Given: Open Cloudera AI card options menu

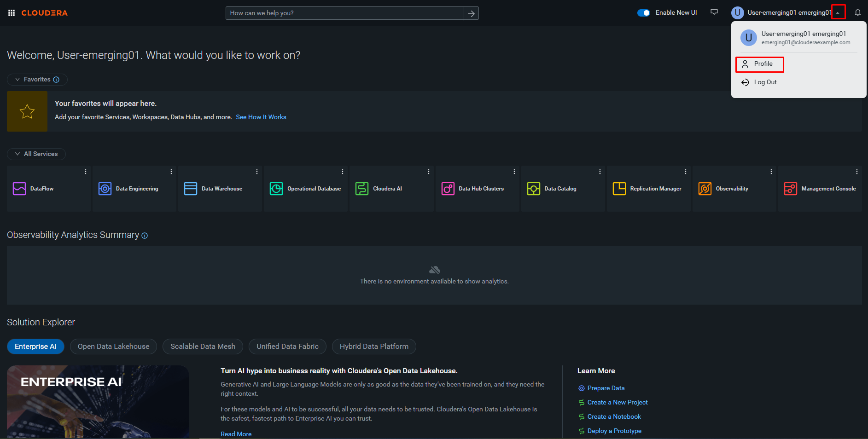Looking at the screenshot, I should (x=429, y=172).
